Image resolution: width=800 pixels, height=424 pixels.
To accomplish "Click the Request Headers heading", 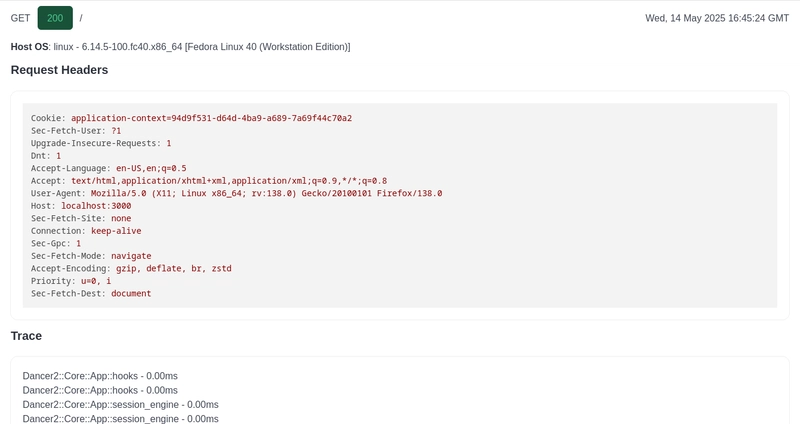I will 59,70.
